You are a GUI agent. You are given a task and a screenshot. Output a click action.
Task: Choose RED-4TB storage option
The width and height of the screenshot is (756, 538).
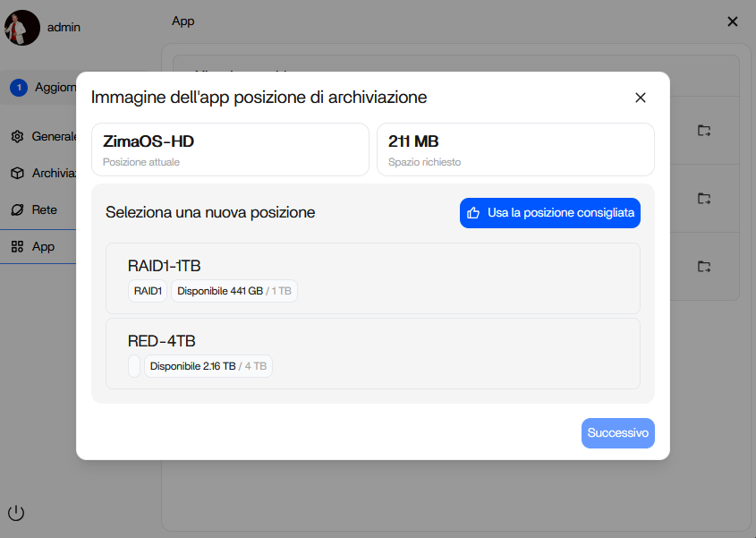372,354
